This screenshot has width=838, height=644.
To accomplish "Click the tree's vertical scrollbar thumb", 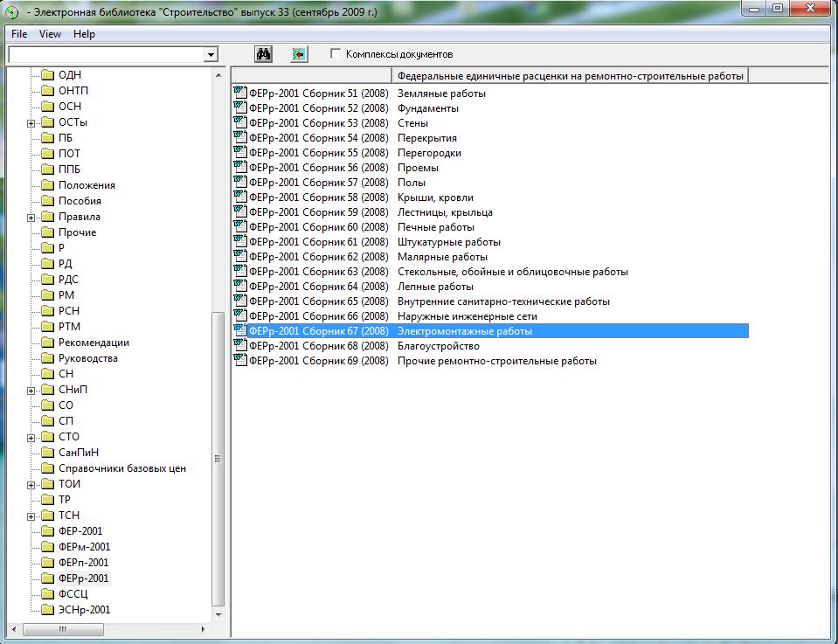I will 218,459.
